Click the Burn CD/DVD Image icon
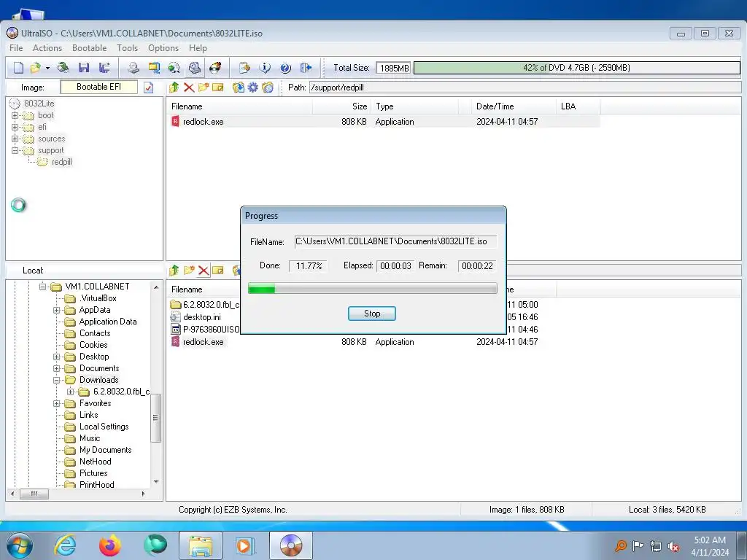The height and width of the screenshot is (560, 747). click(x=215, y=68)
